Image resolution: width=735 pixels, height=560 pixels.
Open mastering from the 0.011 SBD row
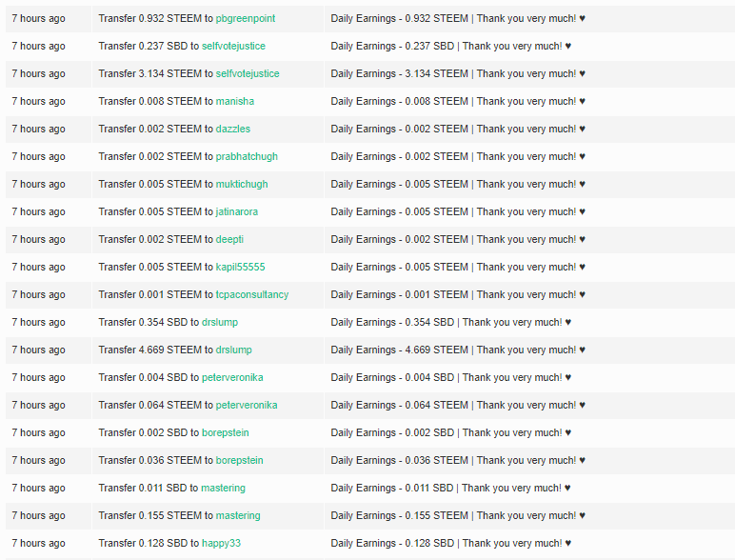click(223, 489)
